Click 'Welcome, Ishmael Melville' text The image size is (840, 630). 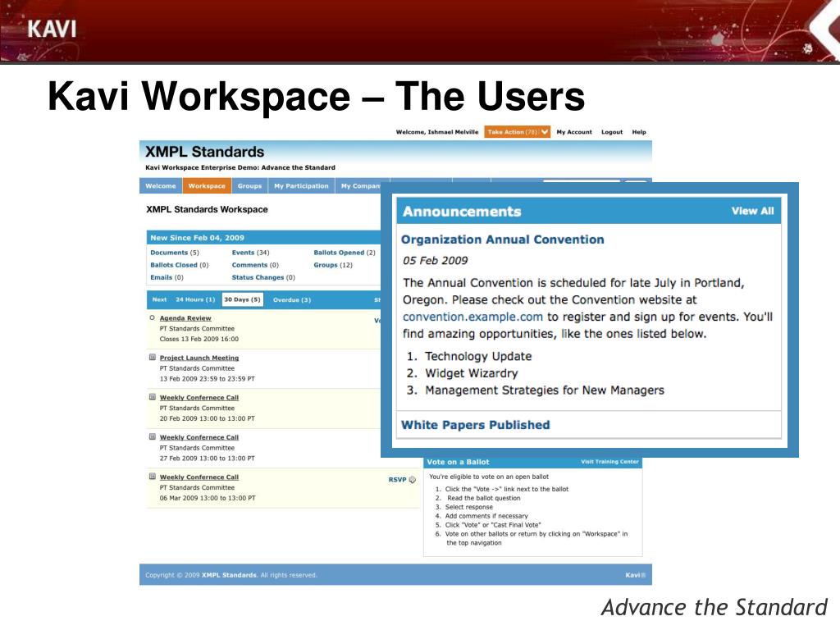[x=437, y=132]
